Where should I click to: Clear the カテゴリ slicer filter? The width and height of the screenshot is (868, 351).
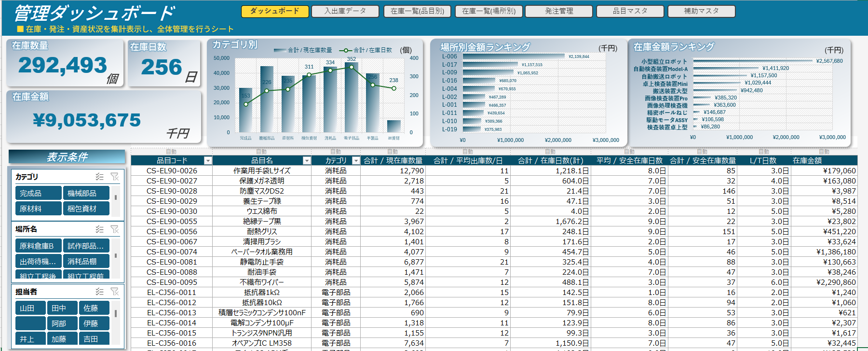114,177
